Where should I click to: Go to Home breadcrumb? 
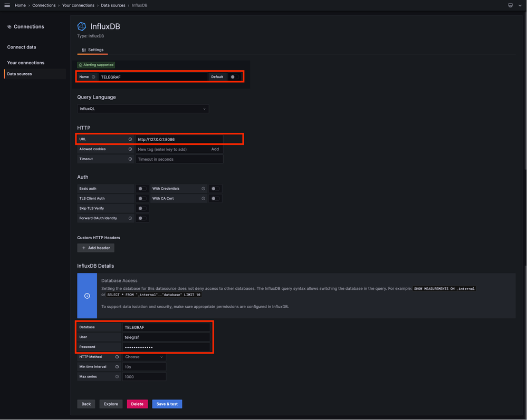point(20,5)
